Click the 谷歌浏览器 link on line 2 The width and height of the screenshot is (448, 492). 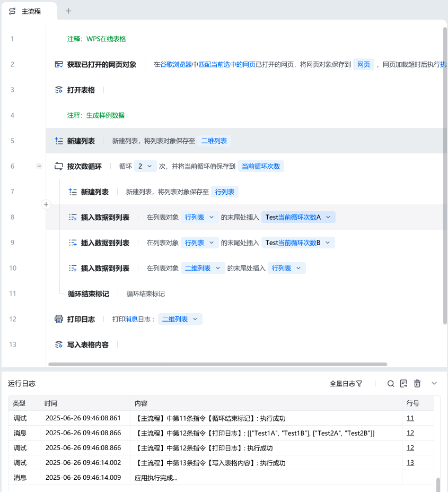[176, 64]
